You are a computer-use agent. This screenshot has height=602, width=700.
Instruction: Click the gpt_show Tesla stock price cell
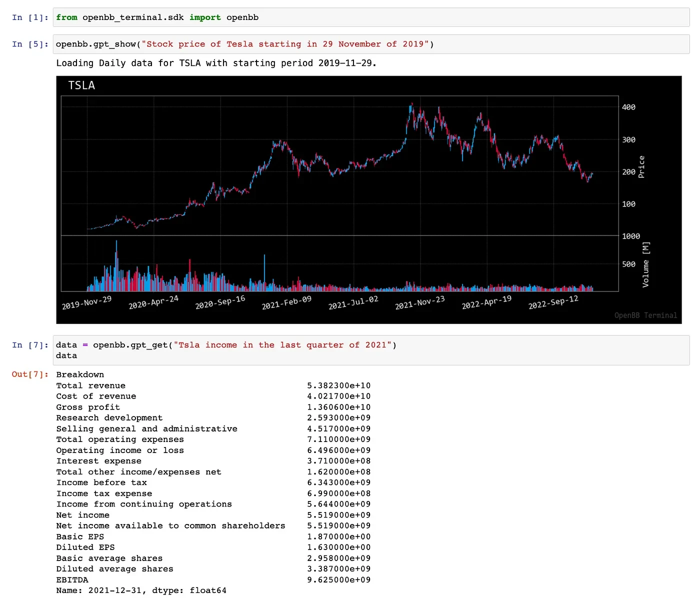(x=370, y=44)
